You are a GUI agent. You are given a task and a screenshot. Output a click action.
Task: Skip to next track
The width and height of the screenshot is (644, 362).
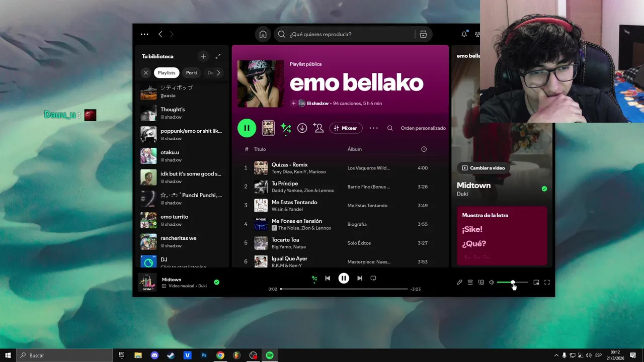coord(360,278)
